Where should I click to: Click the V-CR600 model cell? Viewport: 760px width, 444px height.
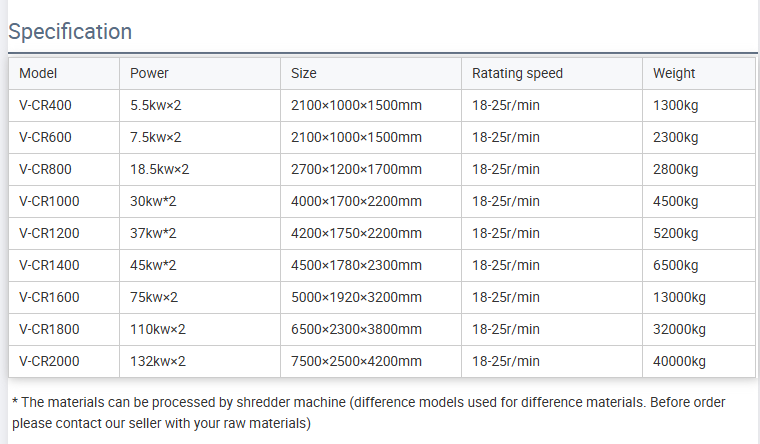45,137
